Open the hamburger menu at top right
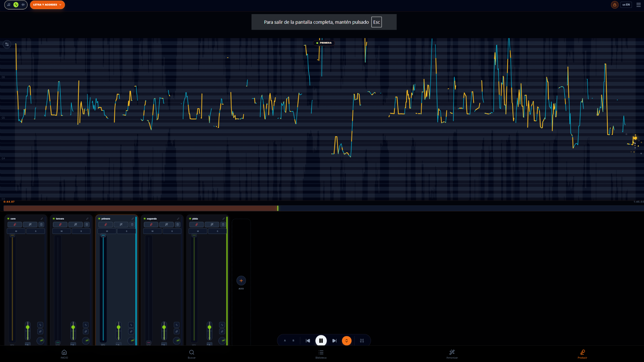The width and height of the screenshot is (644, 362). click(639, 5)
